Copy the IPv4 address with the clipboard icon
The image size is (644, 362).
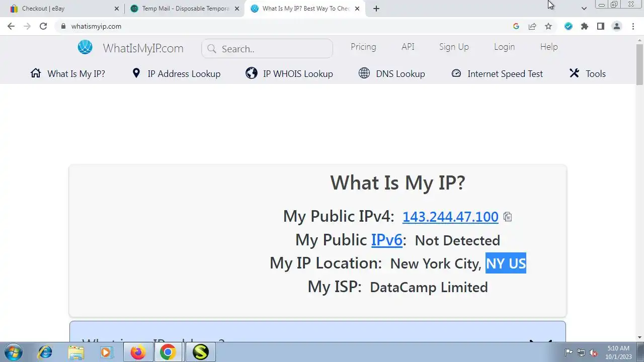[508, 217]
